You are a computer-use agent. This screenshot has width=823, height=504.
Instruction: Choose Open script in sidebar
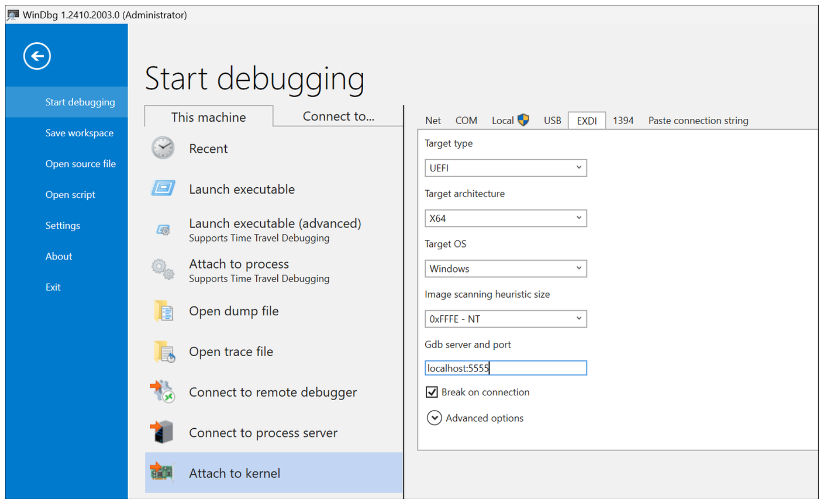[x=67, y=195]
